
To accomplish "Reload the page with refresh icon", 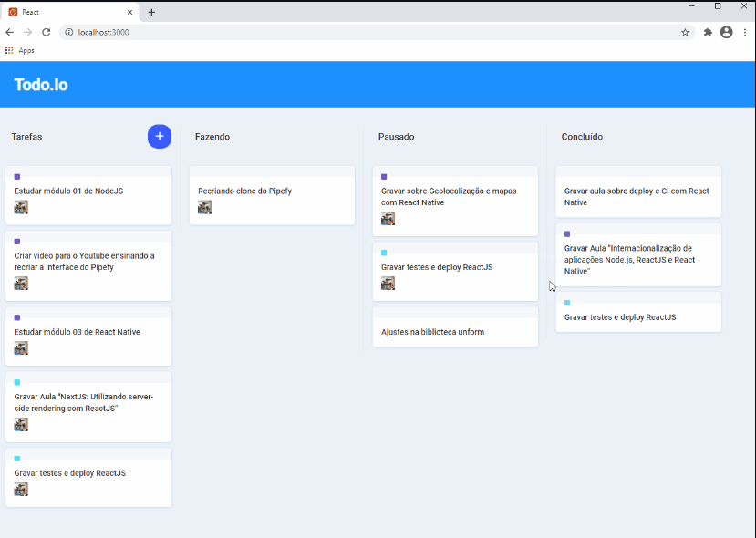I will pos(47,32).
